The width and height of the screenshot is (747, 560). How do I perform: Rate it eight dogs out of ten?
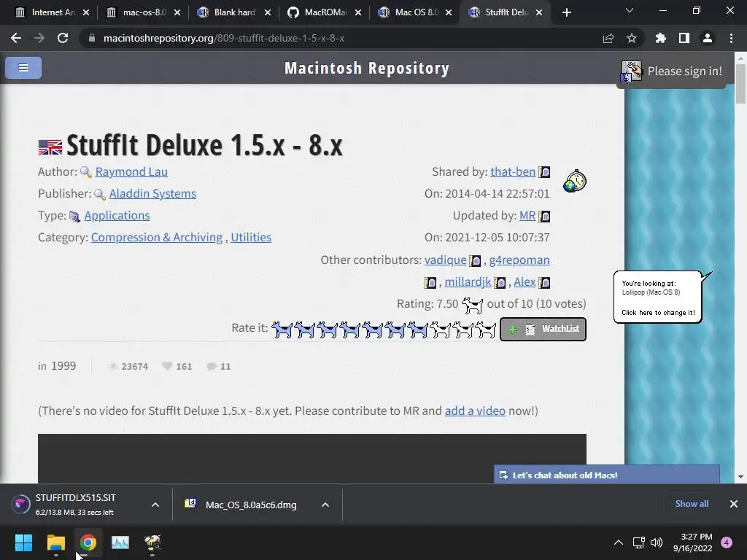(x=440, y=329)
